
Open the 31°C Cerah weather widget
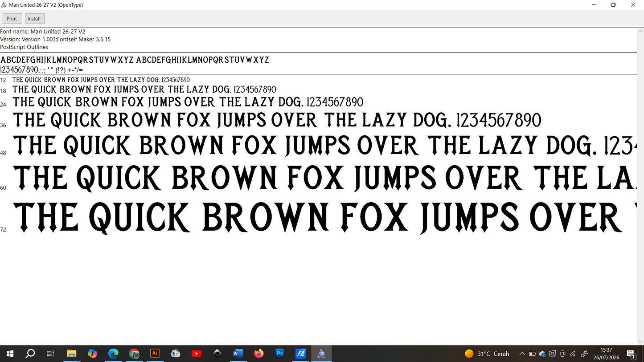(x=487, y=354)
